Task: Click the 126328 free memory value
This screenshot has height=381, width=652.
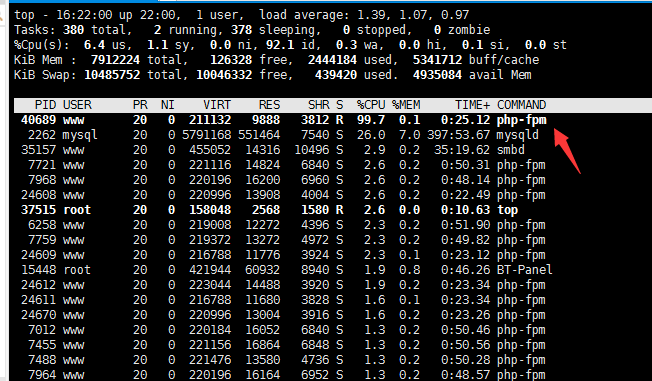Action: pyautogui.click(x=231, y=60)
